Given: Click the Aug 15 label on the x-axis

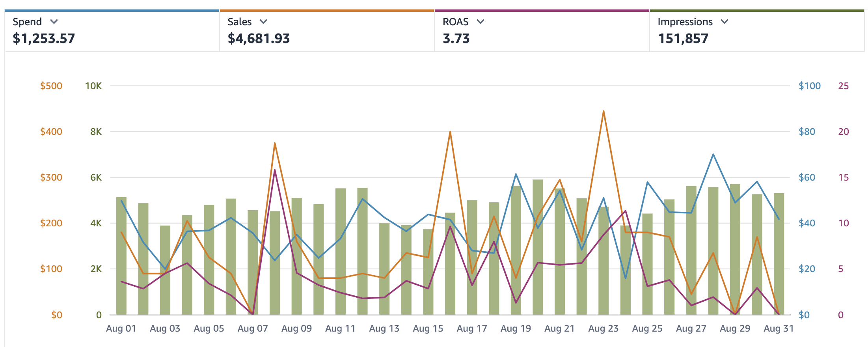Looking at the screenshot, I should tap(428, 328).
